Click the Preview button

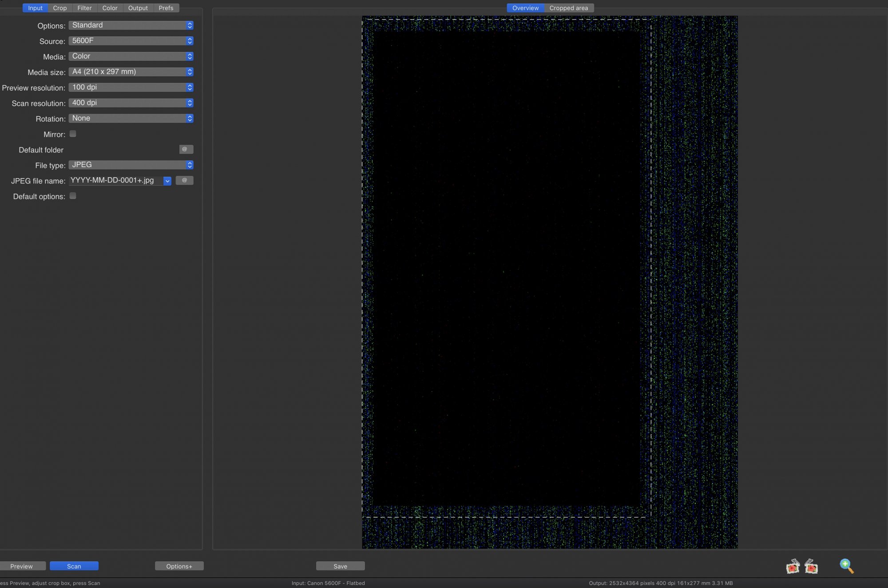click(x=22, y=566)
